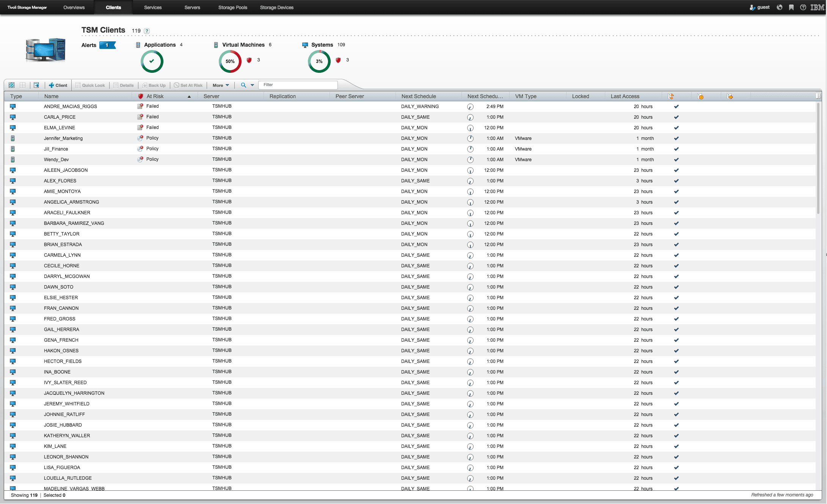Open the help question mark icon top right
The height and width of the screenshot is (504, 827).
point(803,7)
